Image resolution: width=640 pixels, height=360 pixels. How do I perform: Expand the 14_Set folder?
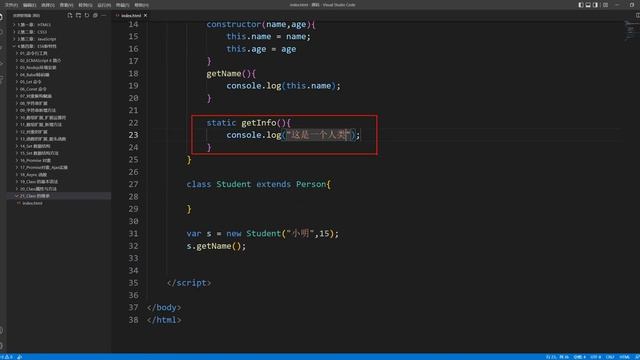[58, 146]
